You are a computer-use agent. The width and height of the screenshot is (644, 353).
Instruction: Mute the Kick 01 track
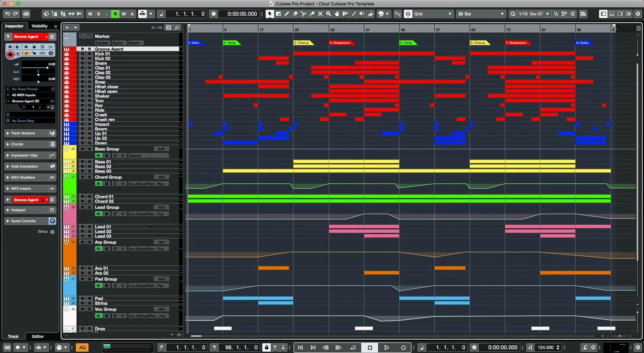pos(83,54)
